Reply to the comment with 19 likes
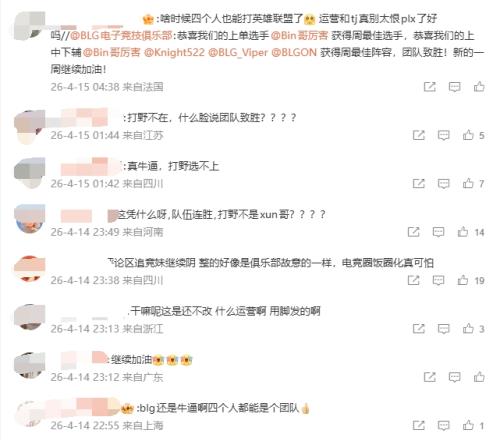This screenshot has width=500, height=440. coord(438,280)
